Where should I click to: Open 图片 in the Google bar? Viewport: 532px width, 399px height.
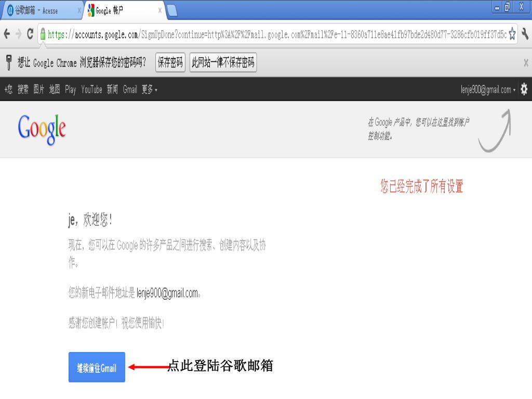point(38,89)
